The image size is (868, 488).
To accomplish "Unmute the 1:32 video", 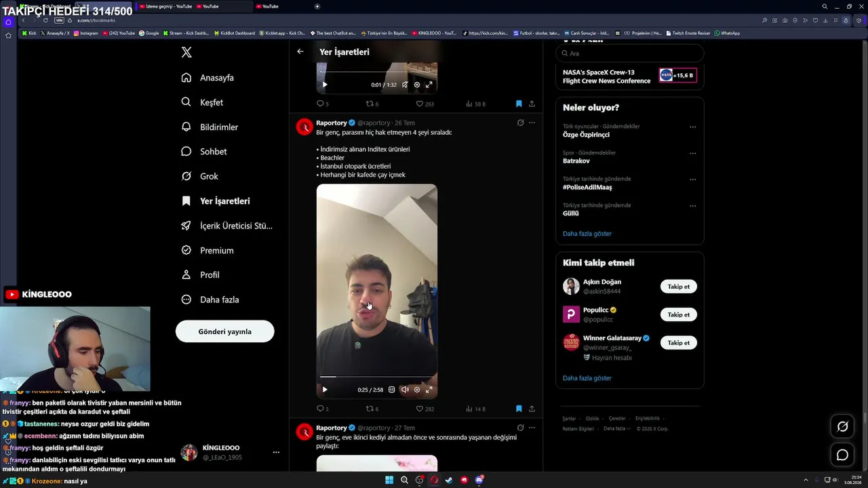I will (405, 85).
